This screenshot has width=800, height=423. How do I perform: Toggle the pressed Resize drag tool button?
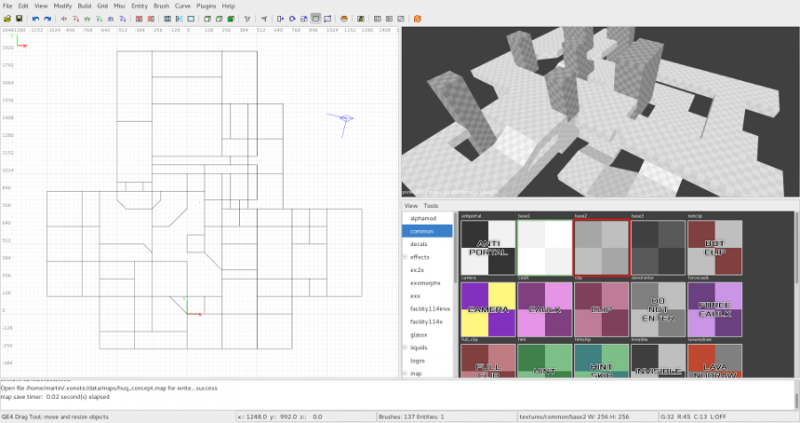tap(316, 18)
